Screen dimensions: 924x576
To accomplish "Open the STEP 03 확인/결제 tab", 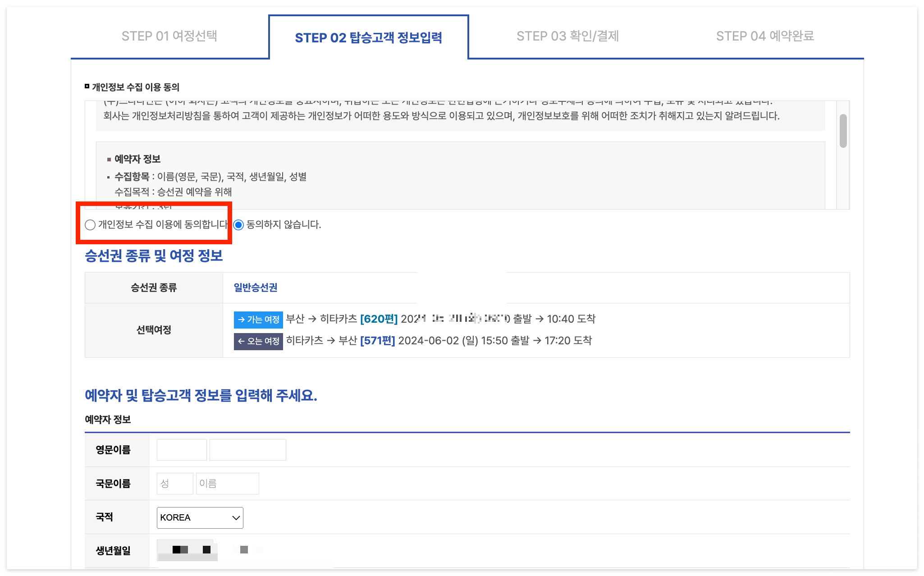I will point(569,36).
